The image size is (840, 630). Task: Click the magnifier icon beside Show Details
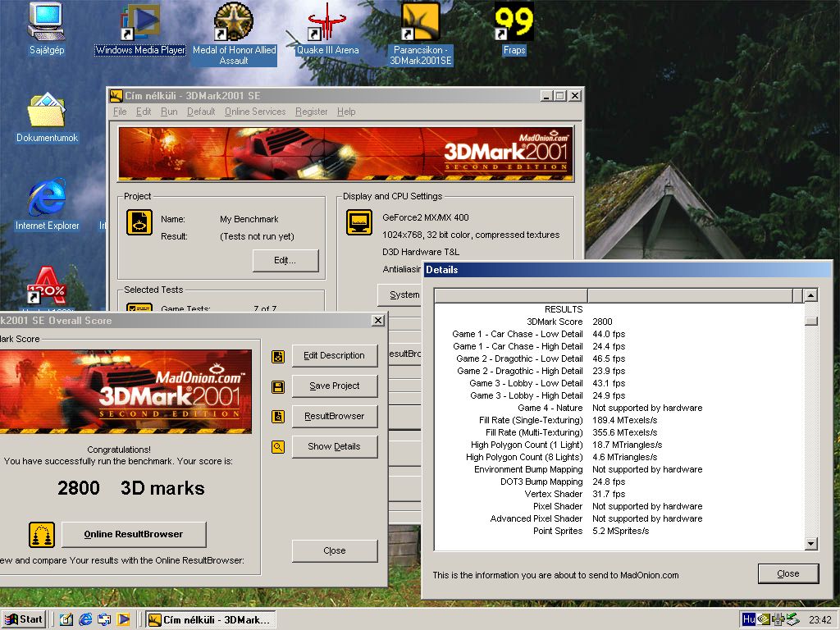(x=278, y=447)
